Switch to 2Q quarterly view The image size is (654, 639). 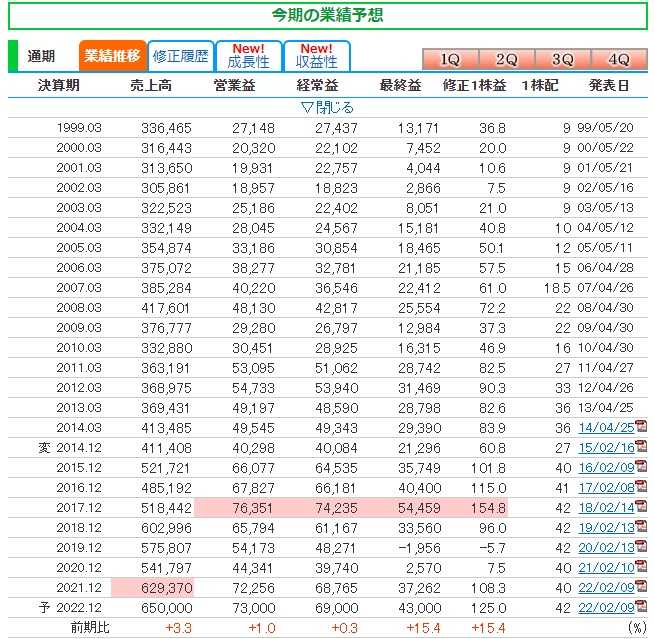coord(506,58)
